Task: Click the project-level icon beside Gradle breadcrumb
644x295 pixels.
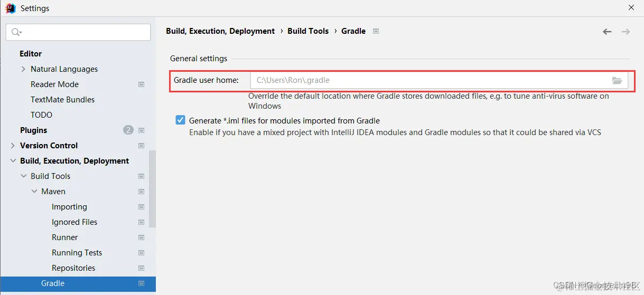Action: click(376, 31)
